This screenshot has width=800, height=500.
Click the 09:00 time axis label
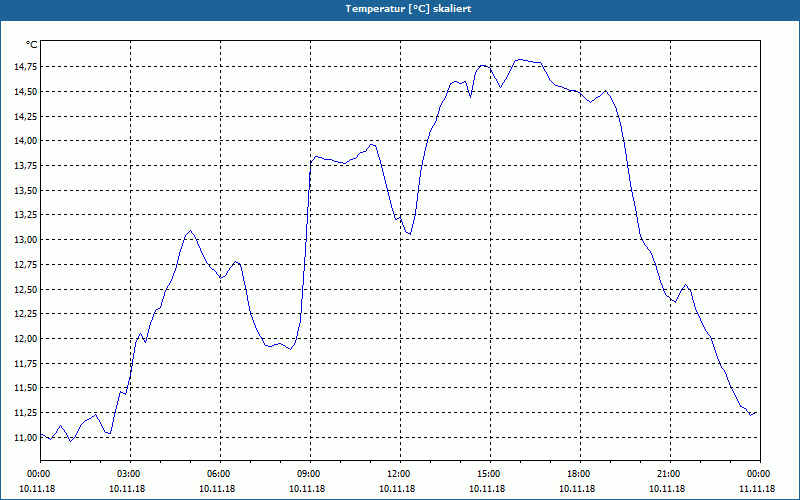pos(310,474)
